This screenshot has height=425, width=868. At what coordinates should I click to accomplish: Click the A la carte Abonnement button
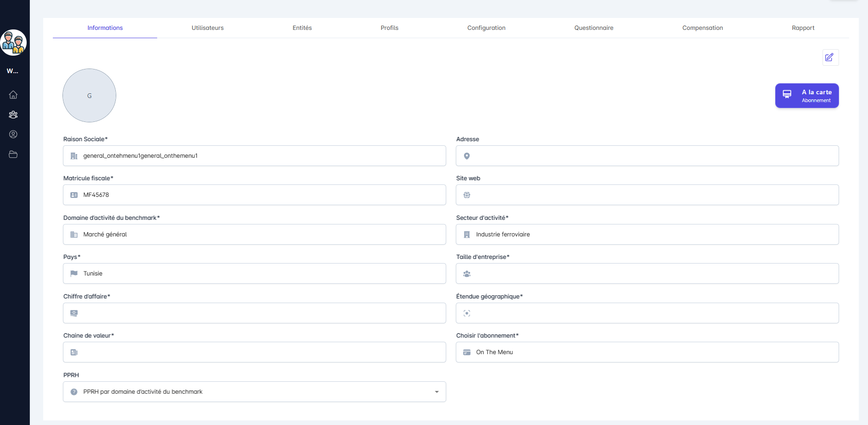point(807,96)
